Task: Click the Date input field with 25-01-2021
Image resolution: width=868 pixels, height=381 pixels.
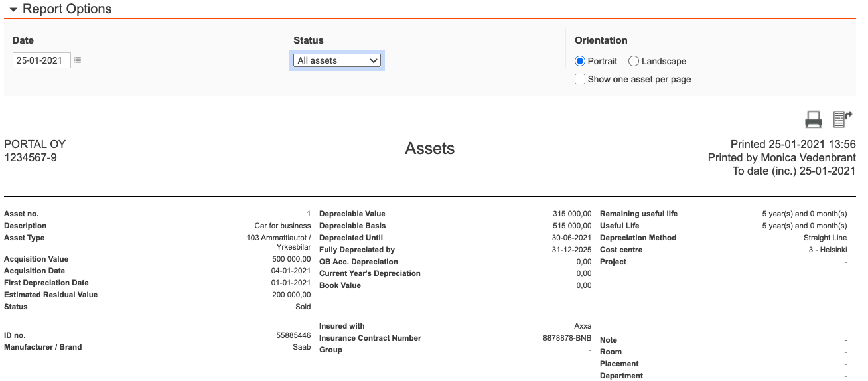Action: (x=41, y=60)
